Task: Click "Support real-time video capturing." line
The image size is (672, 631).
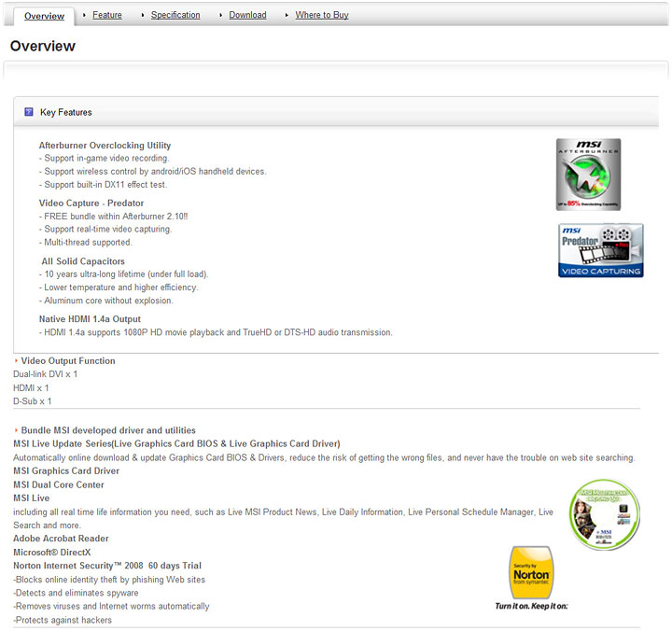Action: 105,230
